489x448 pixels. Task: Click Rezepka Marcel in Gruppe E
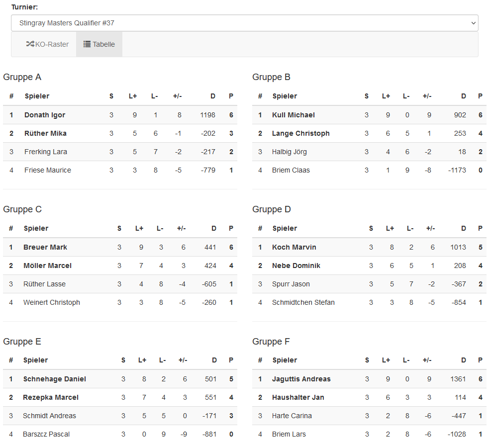pos(51,397)
